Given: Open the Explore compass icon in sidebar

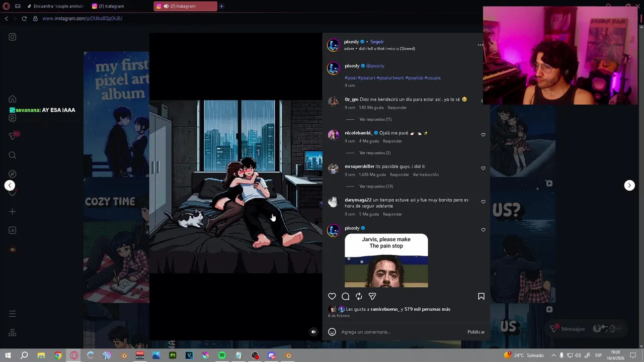Looking at the screenshot, I should pyautogui.click(x=13, y=174).
